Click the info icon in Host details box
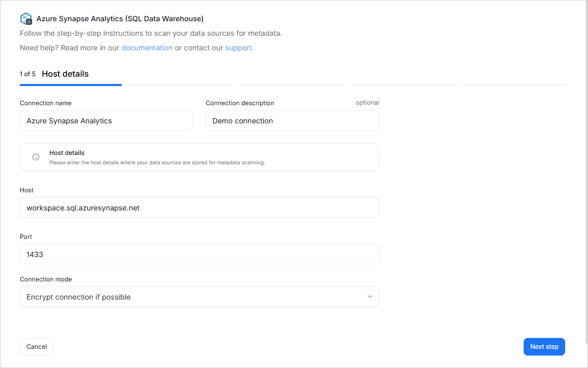This screenshot has width=588, height=368. (36, 157)
